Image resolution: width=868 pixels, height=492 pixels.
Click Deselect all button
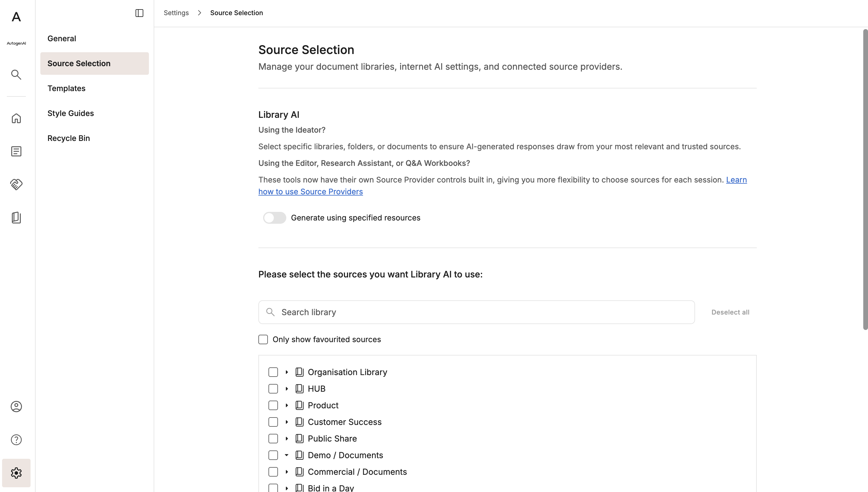[730, 312]
